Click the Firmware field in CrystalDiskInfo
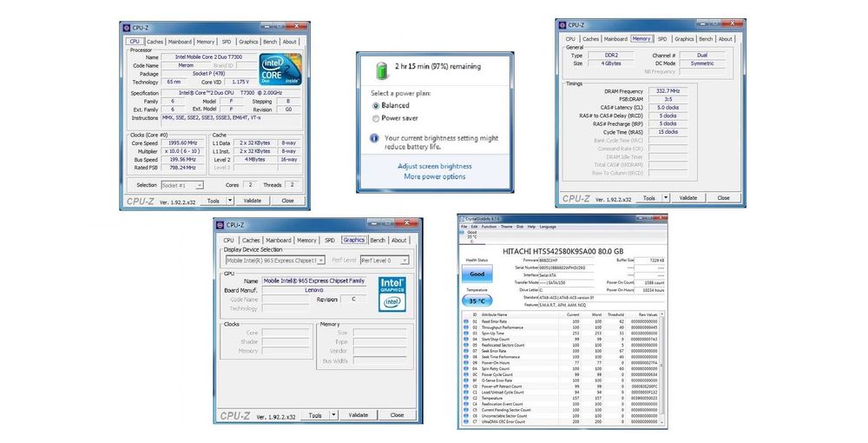 566,261
